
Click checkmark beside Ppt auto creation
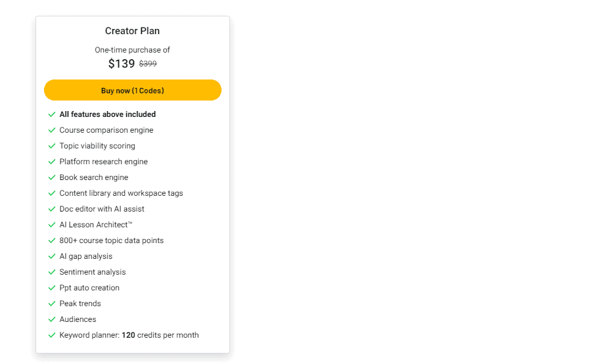pos(52,288)
